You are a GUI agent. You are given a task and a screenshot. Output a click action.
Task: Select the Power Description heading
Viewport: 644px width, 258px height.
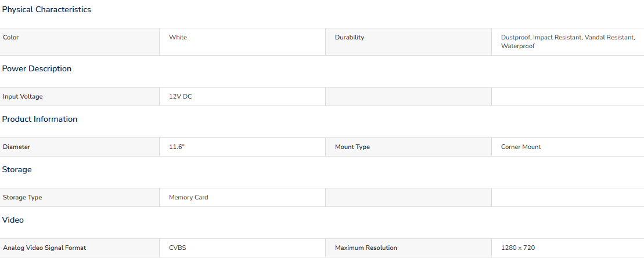point(37,68)
